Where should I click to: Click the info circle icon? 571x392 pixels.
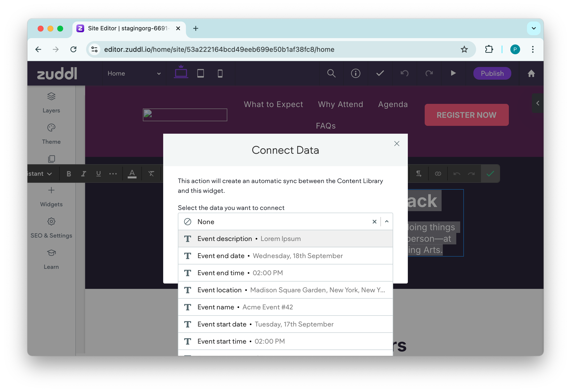pos(355,73)
